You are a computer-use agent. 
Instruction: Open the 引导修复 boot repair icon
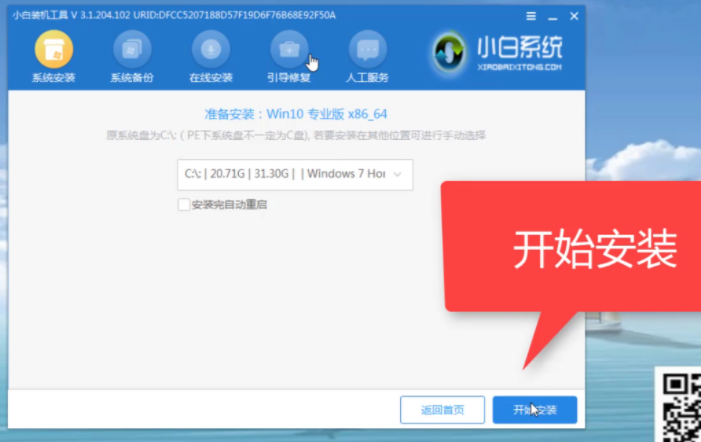(289, 50)
